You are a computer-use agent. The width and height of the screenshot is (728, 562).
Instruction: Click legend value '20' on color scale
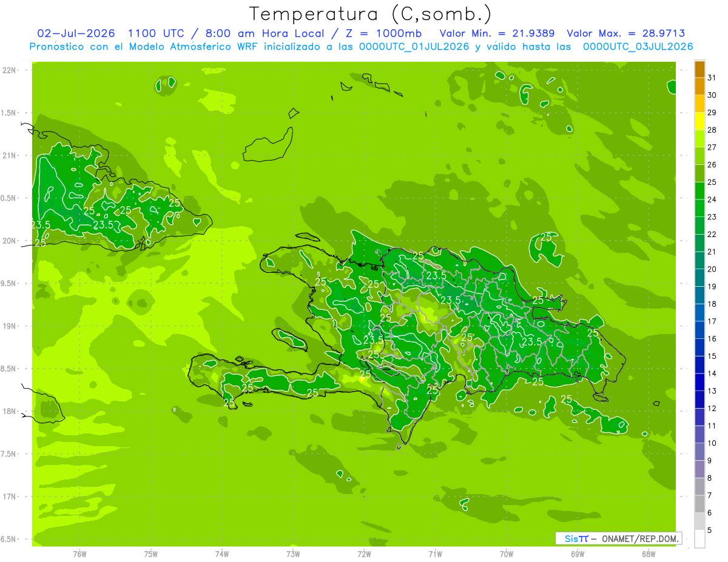(712, 269)
